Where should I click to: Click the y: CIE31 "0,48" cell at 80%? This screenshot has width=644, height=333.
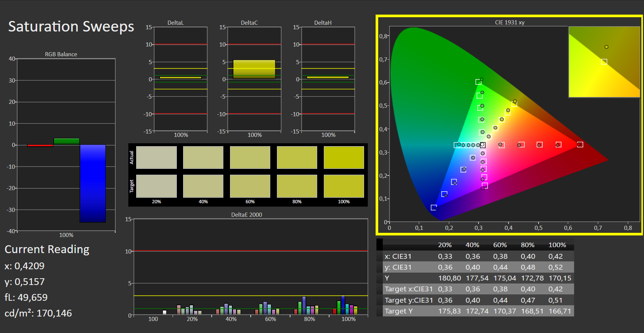pos(528,267)
